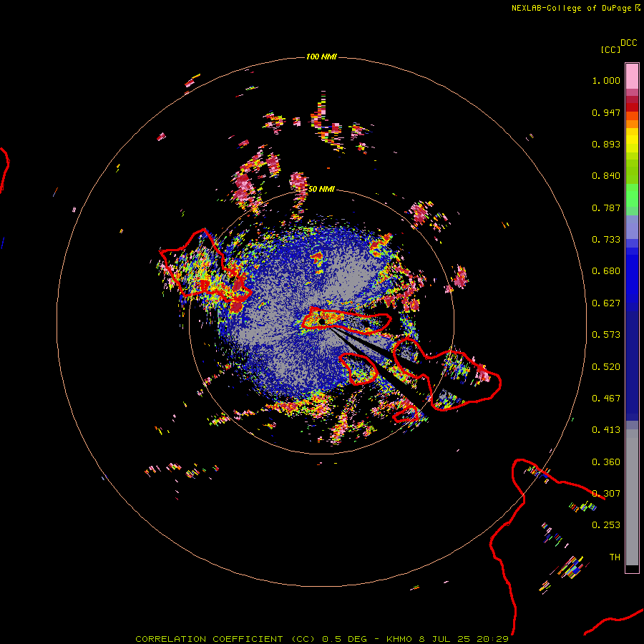The height and width of the screenshot is (644, 644).
Task: Click the 0.520 color scale value
Action: (x=606, y=367)
